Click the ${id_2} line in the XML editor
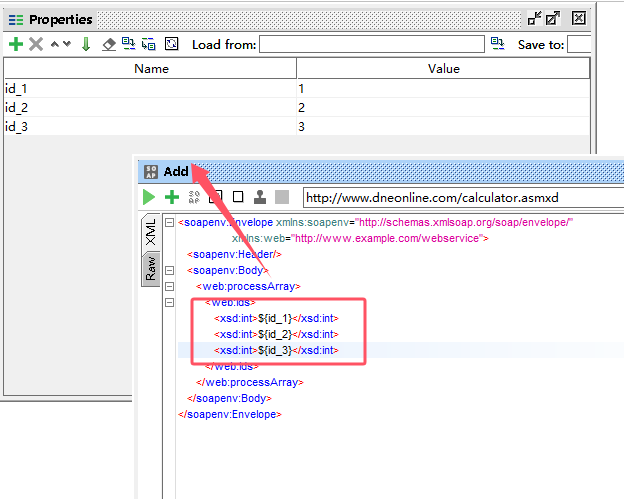The width and height of the screenshot is (624, 499). (x=276, y=334)
